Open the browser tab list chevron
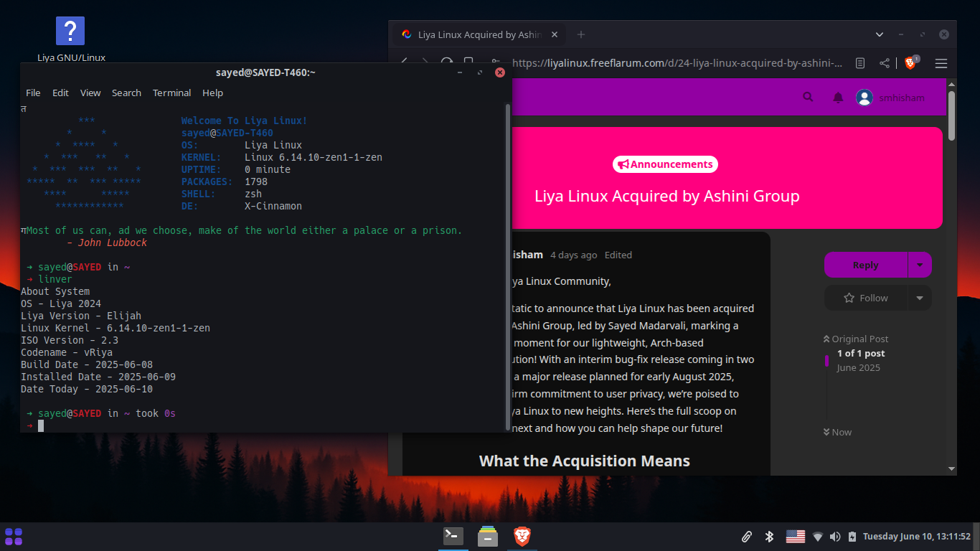The width and height of the screenshot is (980, 551). [879, 34]
